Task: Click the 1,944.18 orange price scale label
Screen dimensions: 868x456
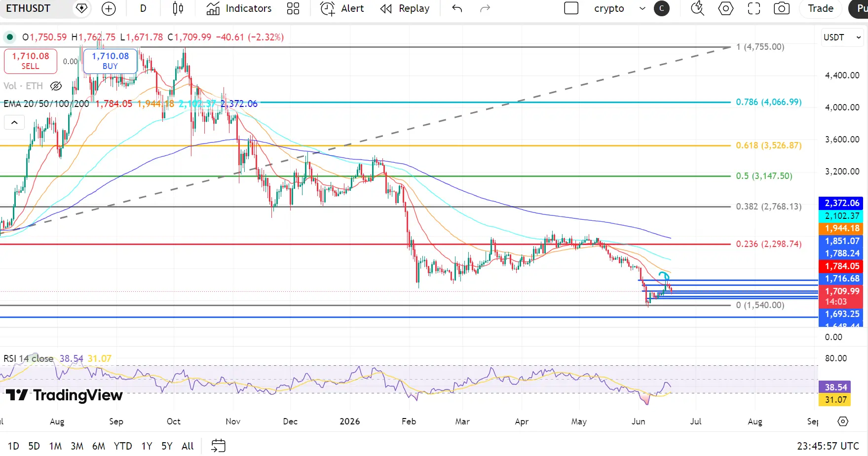Action: [842, 228]
